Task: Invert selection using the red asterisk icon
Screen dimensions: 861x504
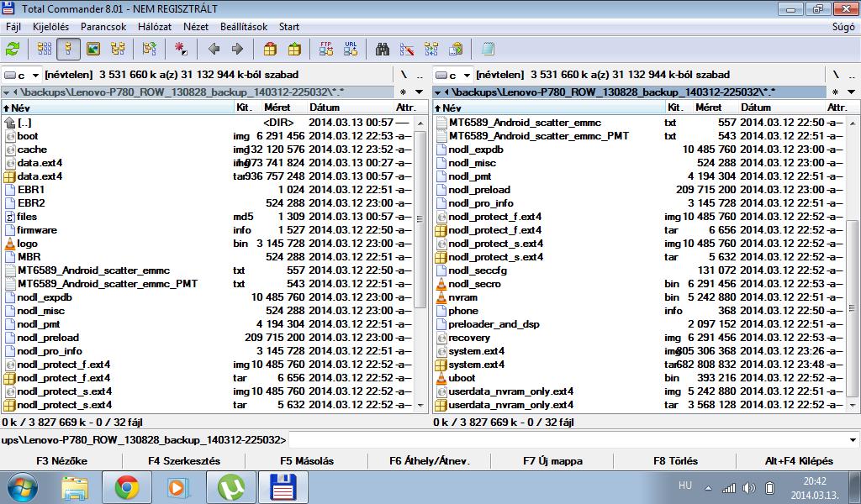Action: point(181,50)
